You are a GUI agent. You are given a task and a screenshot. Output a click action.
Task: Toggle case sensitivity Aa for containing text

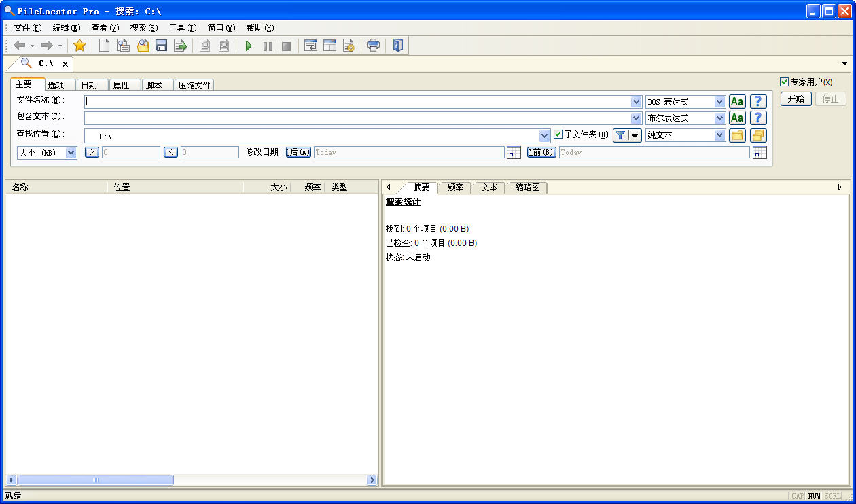click(x=737, y=118)
